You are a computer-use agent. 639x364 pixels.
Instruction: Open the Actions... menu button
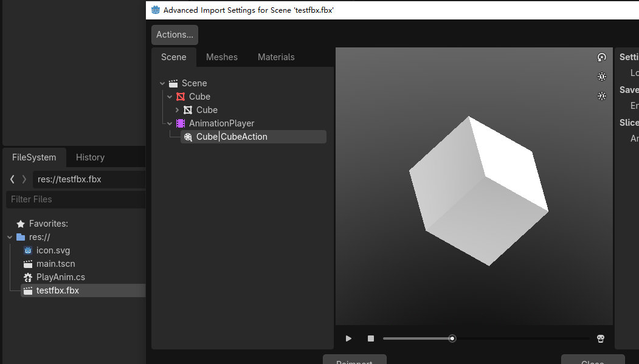tap(174, 35)
